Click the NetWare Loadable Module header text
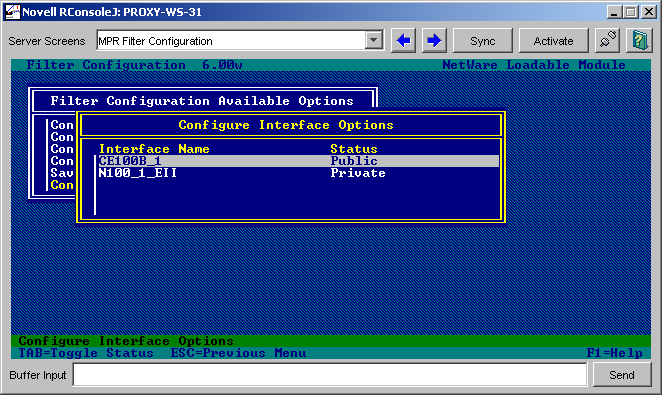The image size is (662, 395). tap(534, 65)
